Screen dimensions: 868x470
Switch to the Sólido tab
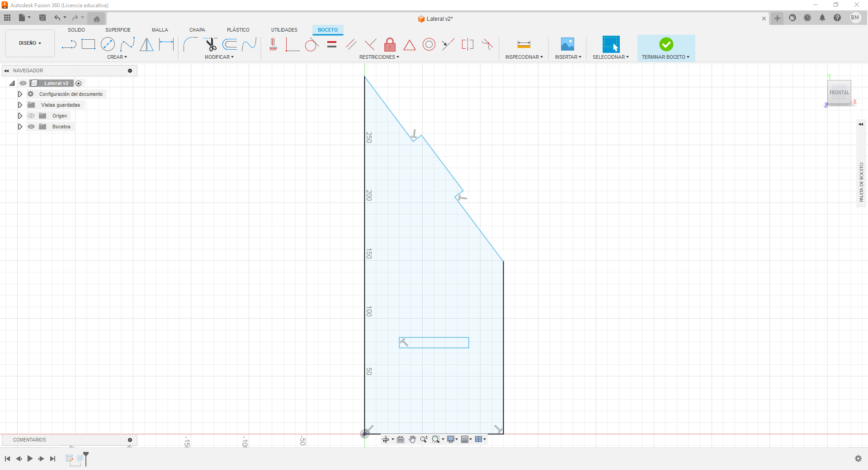[76, 30]
